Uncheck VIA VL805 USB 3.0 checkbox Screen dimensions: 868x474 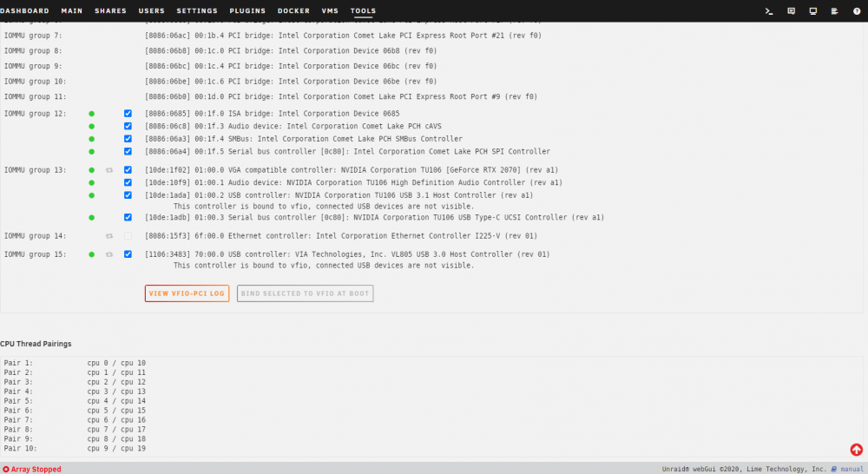pos(128,254)
